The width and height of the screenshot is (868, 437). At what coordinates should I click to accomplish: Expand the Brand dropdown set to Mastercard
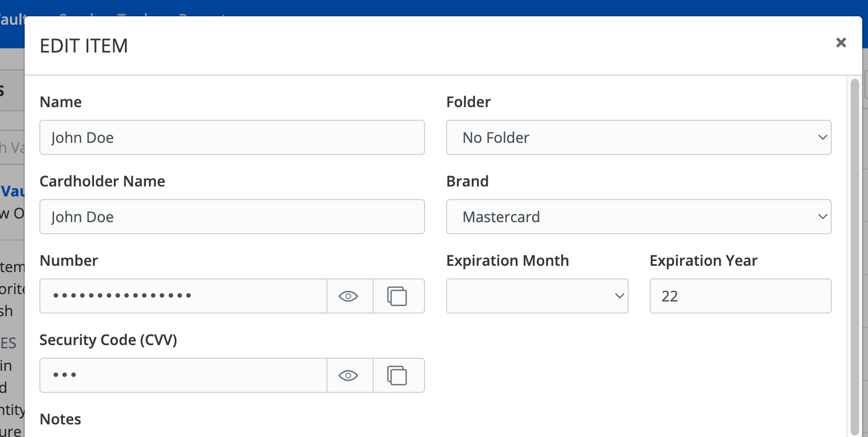[638, 217]
